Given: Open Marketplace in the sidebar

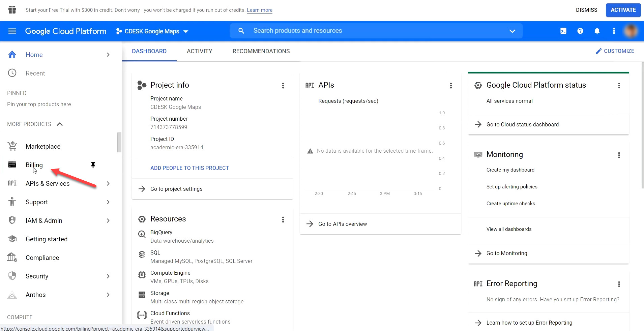Looking at the screenshot, I should tap(43, 146).
